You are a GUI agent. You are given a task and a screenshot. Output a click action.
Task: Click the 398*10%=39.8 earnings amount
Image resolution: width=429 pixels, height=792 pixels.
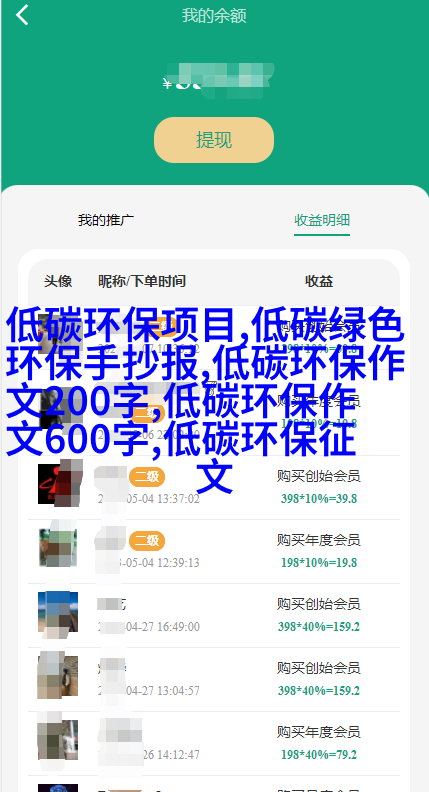(319, 499)
